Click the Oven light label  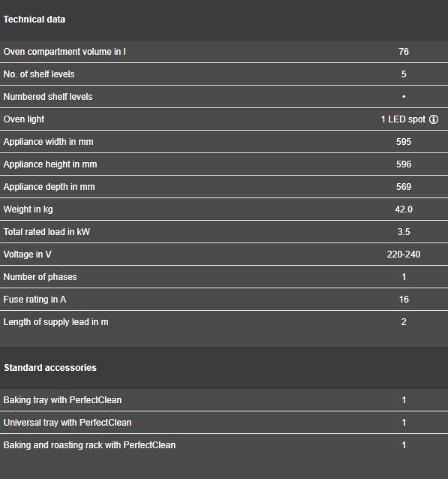(24, 119)
